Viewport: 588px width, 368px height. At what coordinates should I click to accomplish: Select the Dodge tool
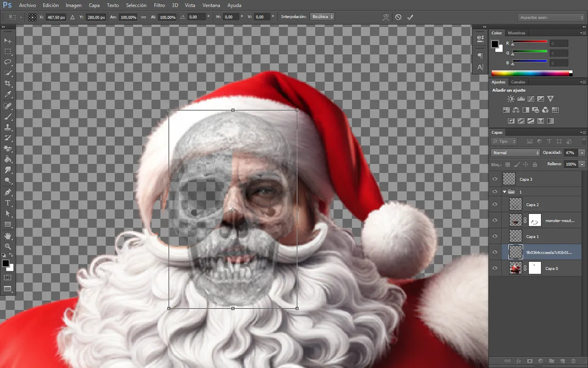pyautogui.click(x=8, y=181)
